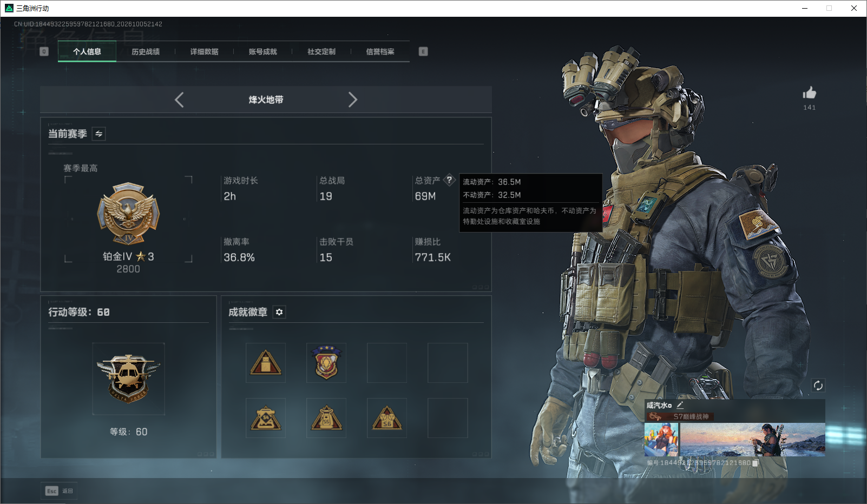Screen dimensions: 867x504
Task: Click the 三角洲行动 app icon in title bar
Action: click(9, 8)
